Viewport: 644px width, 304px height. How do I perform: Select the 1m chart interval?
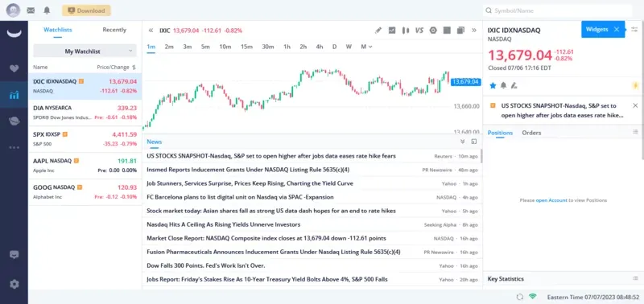(x=151, y=47)
